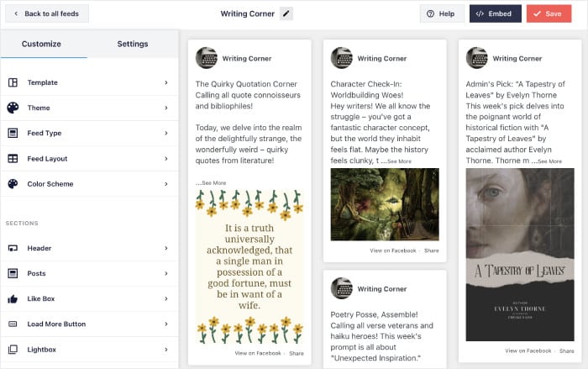Share the Admin's Pick post

tap(567, 351)
